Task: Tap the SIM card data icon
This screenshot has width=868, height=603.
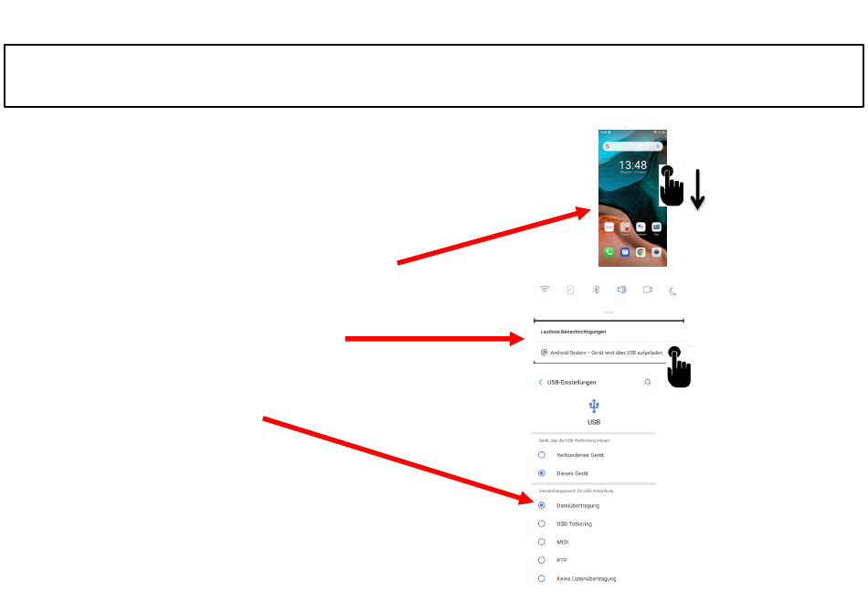Action: coord(571,290)
